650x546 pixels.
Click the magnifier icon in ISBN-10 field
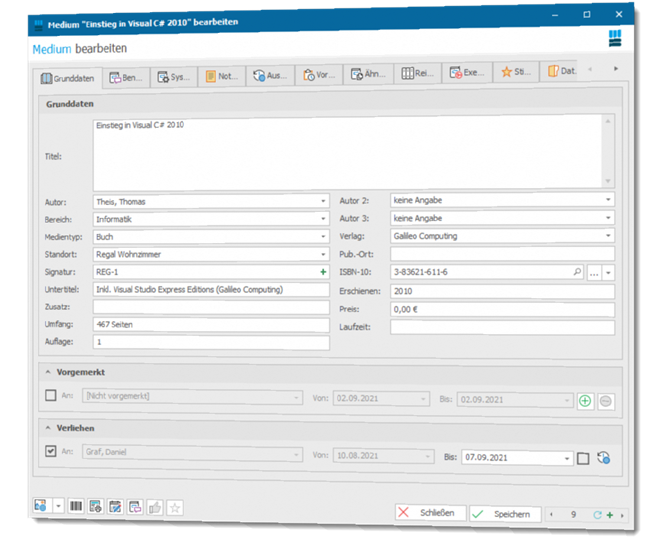tap(577, 272)
